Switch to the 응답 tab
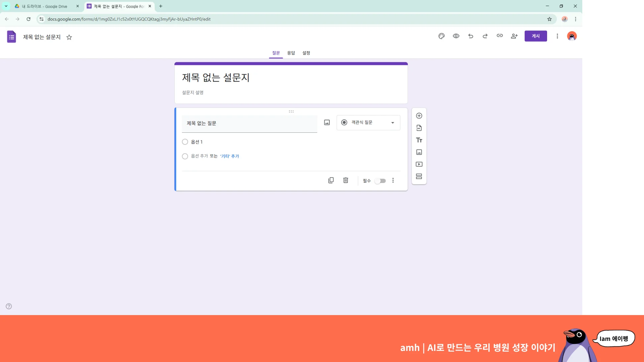This screenshot has width=644, height=362. coord(291,53)
